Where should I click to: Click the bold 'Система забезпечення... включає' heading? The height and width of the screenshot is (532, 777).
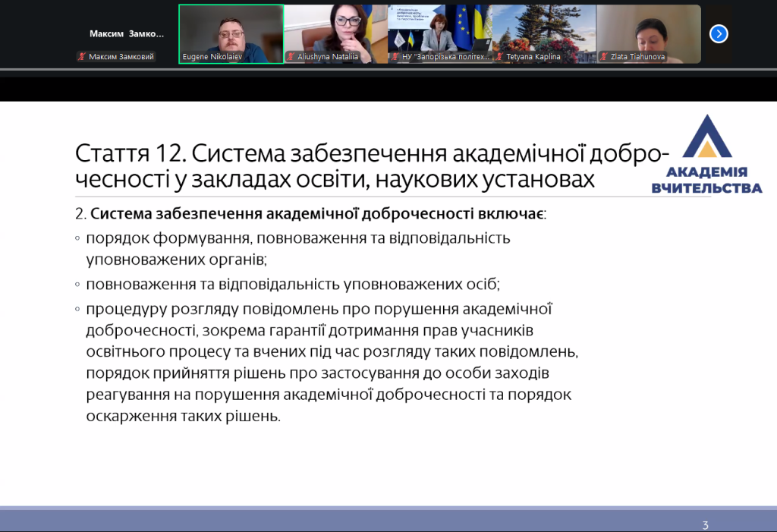317,213
